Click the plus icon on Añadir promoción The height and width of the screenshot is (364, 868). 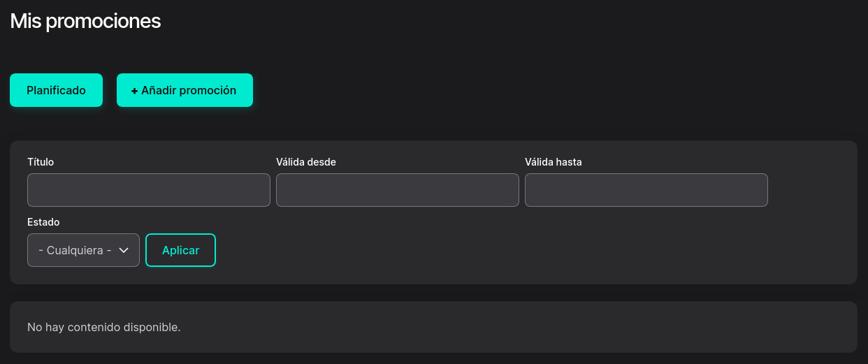pos(134,91)
